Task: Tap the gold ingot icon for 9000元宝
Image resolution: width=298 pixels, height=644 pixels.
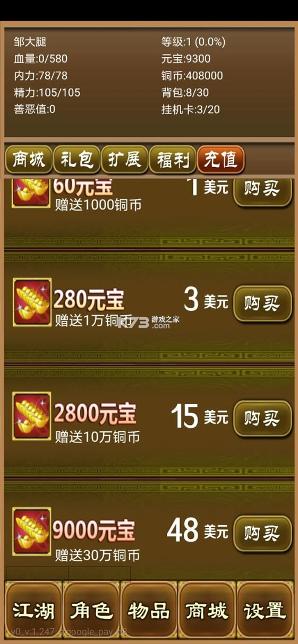Action: (31, 532)
